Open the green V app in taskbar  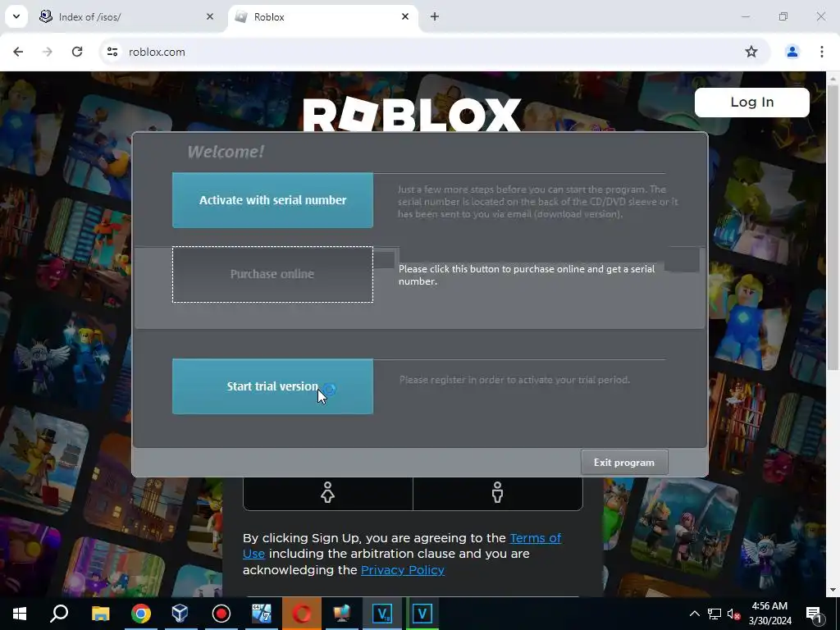pos(422,614)
